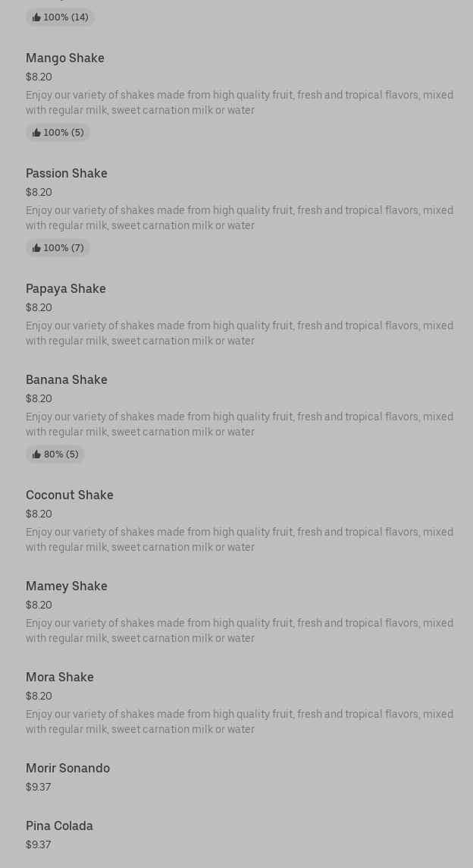Choose Pina Colada from the menu
Image resolution: width=473 pixels, height=868 pixels.
pos(60,826)
